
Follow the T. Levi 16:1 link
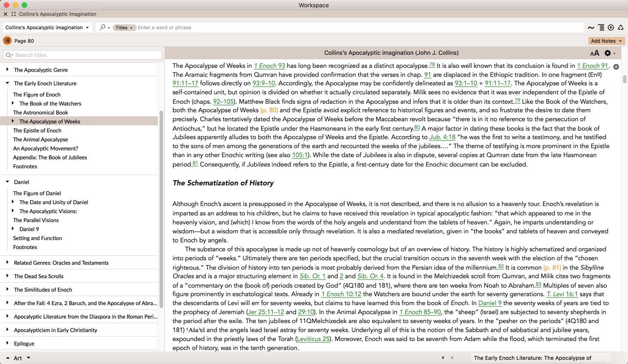[562, 294]
